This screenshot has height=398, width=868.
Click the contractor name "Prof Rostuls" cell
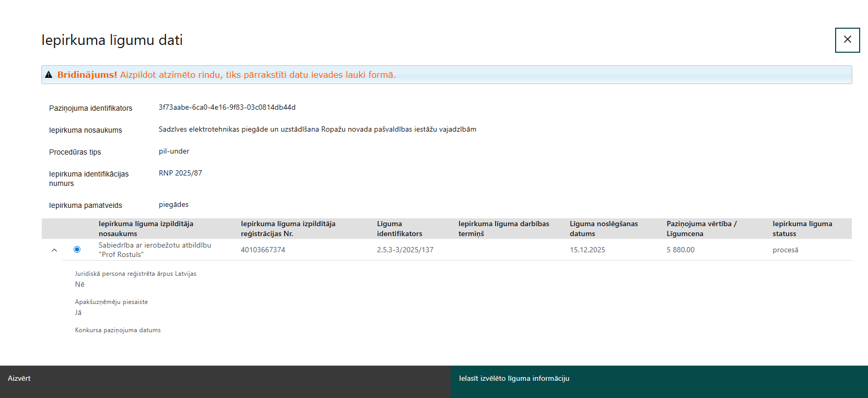[x=155, y=250]
